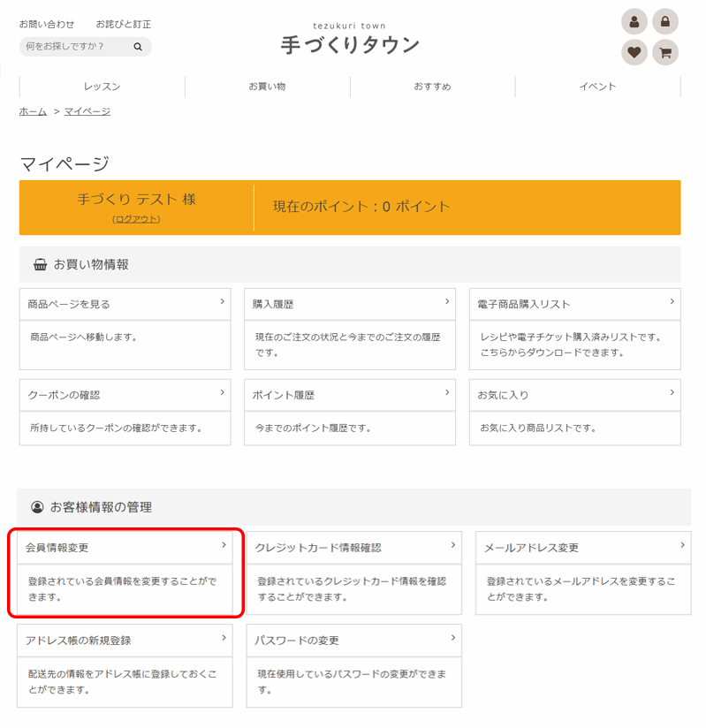Click the magnifying glass search icon
The image size is (706, 728).
[x=138, y=47]
